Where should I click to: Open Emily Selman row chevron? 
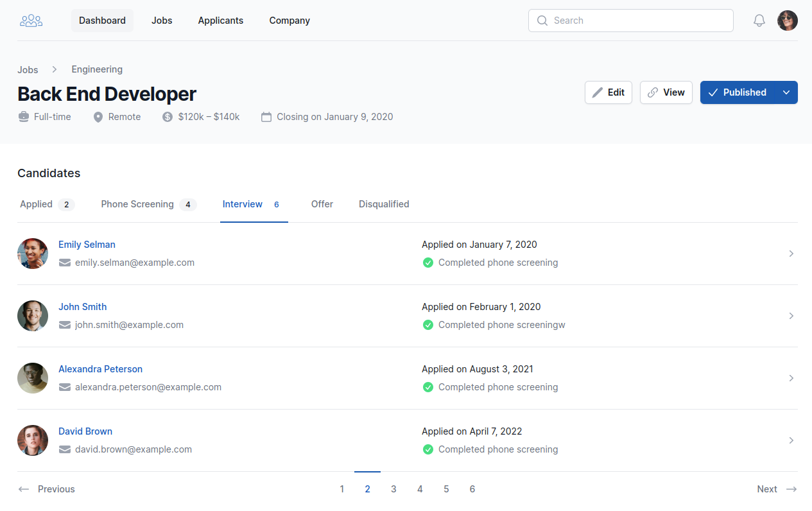coord(791,254)
